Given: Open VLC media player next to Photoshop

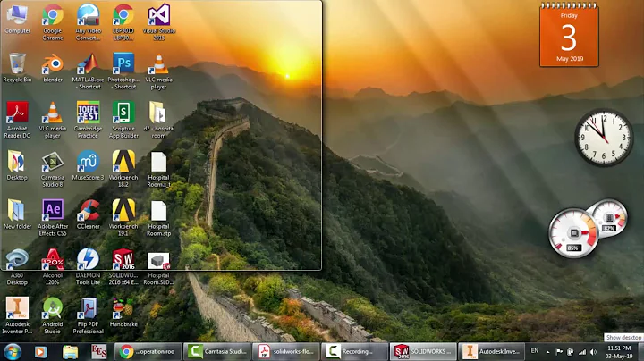Looking at the screenshot, I should pos(158,71).
